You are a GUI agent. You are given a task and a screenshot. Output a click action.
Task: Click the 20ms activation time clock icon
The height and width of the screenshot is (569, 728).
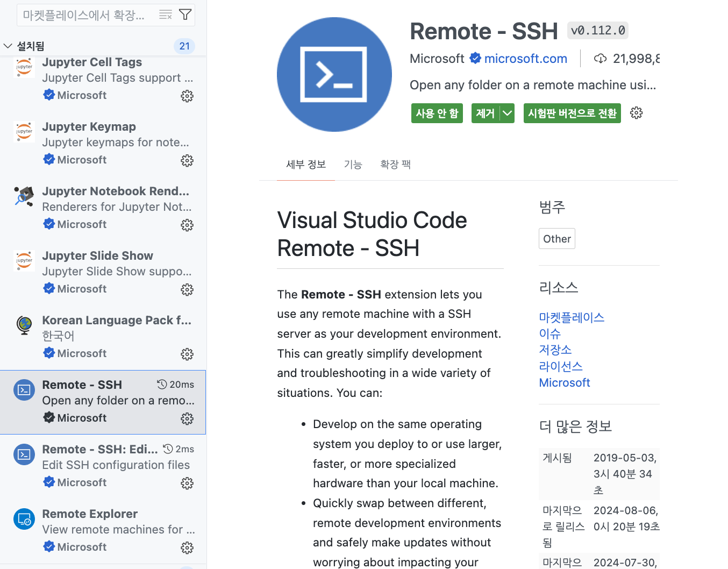[x=162, y=384]
